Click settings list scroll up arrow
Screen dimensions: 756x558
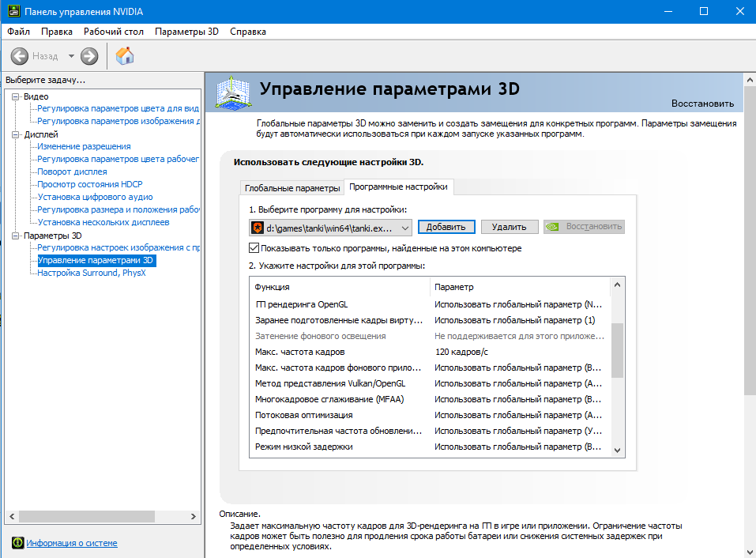click(618, 285)
